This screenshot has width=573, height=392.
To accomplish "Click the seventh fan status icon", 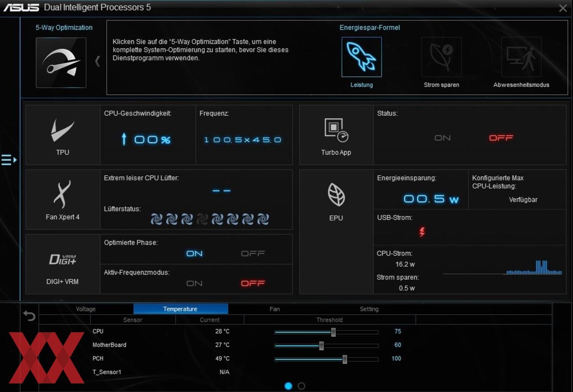I will 248,219.
